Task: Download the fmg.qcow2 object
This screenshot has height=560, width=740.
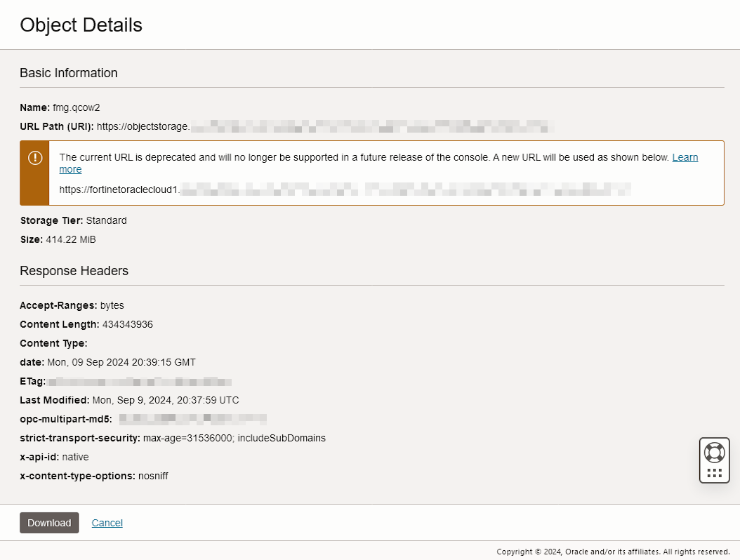Action: pyautogui.click(x=48, y=522)
